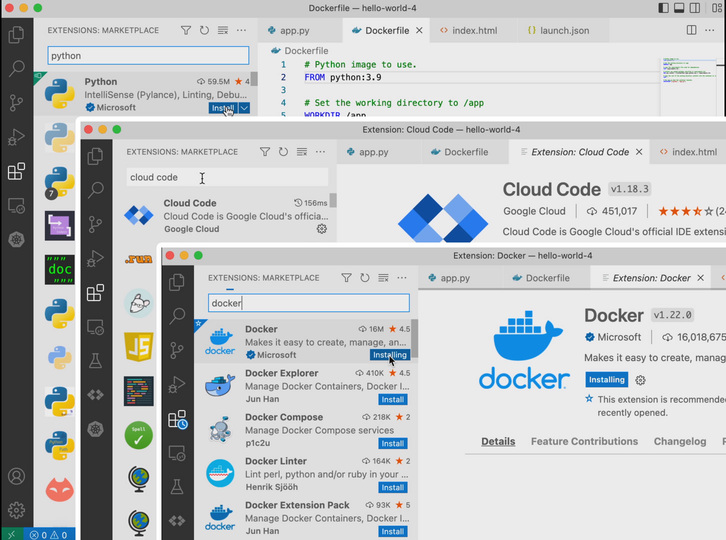The height and width of the screenshot is (540, 726).
Task: Open Python Install dropdown arrow
Action: point(244,108)
